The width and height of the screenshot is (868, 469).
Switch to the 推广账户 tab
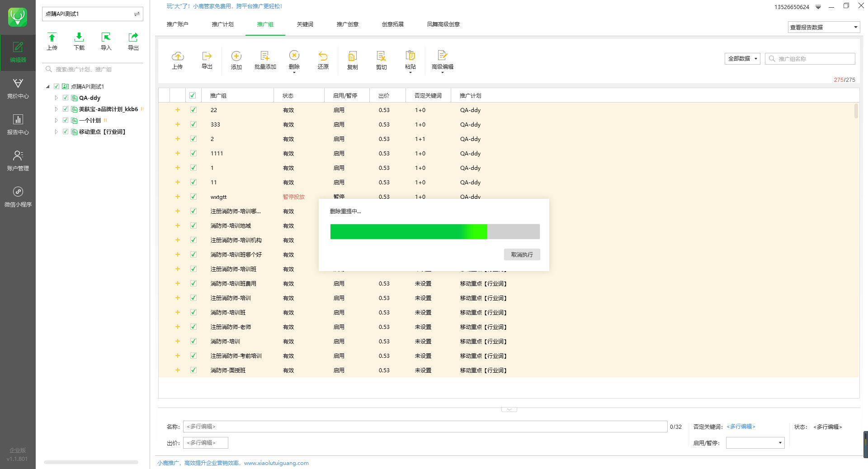coord(178,24)
